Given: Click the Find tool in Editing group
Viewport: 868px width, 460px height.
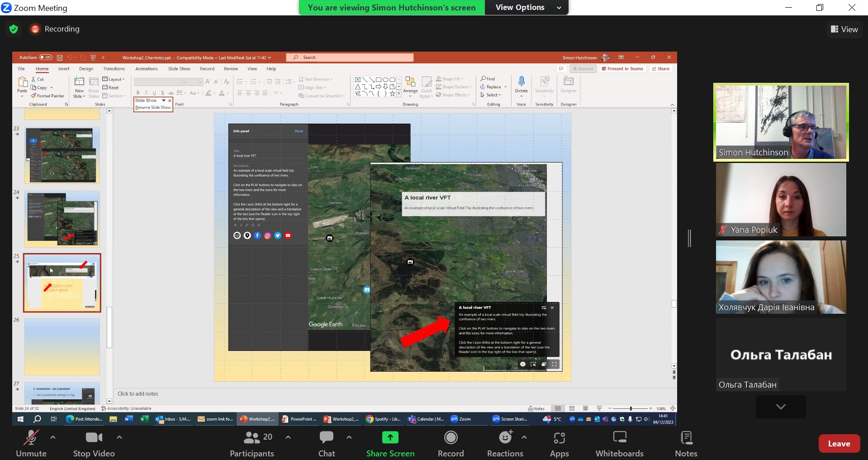Looking at the screenshot, I should pos(488,79).
